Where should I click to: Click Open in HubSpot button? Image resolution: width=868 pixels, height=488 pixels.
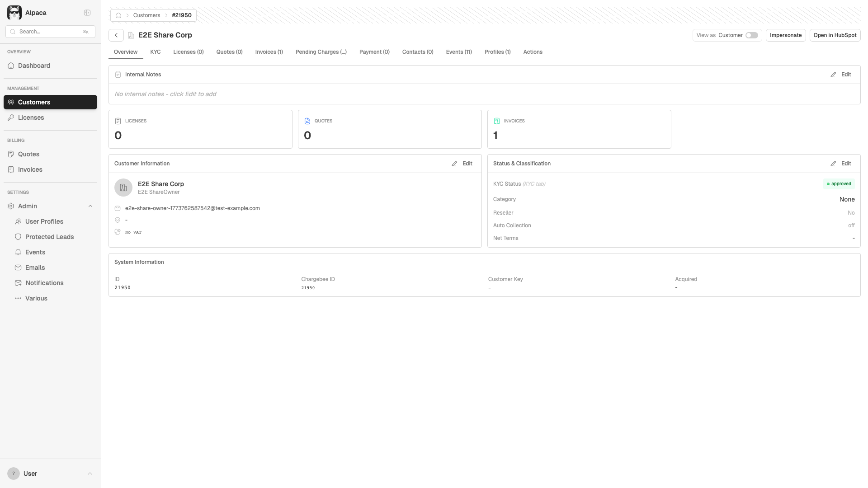[x=835, y=35]
